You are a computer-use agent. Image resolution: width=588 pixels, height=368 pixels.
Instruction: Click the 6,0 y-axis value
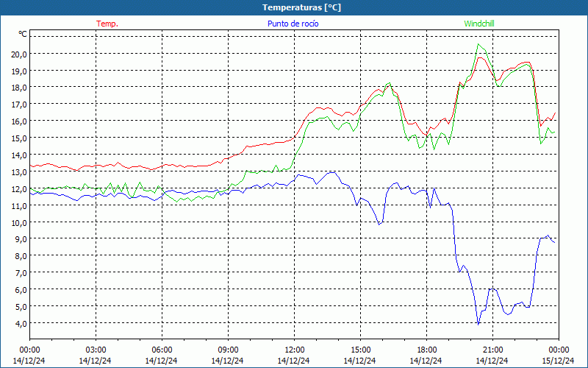pyautogui.click(x=21, y=290)
